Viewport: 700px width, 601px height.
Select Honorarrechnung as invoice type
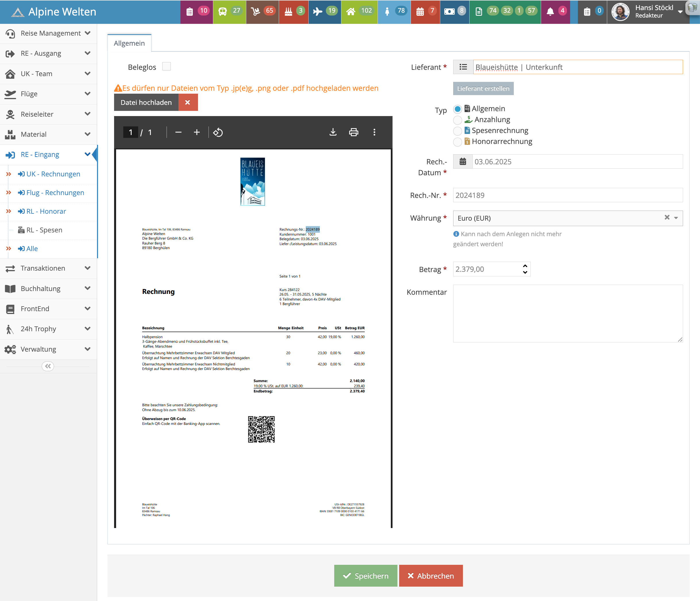point(457,142)
